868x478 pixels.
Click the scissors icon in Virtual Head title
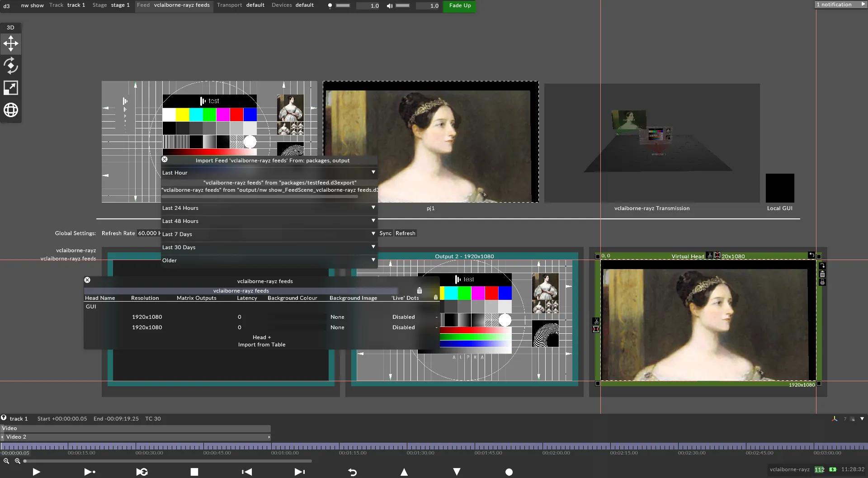pos(710,256)
